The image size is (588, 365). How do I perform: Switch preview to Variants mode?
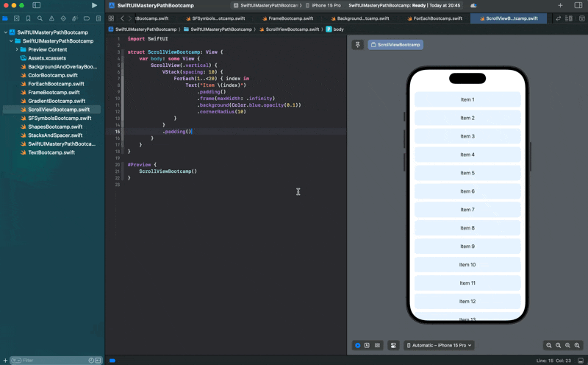click(x=377, y=345)
